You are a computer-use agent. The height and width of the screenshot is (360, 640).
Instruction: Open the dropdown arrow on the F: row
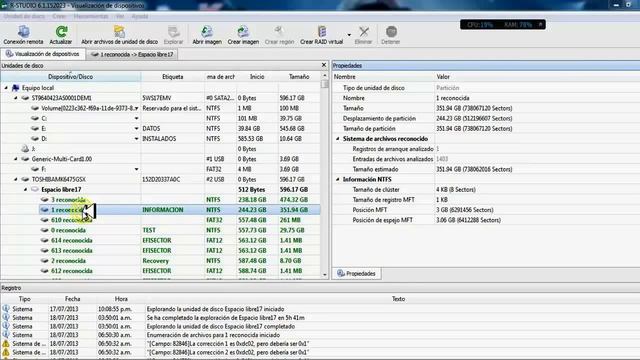tap(136, 169)
